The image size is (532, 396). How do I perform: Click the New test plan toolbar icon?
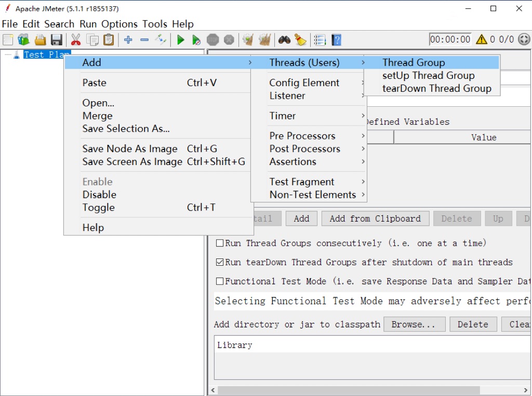pos(7,39)
